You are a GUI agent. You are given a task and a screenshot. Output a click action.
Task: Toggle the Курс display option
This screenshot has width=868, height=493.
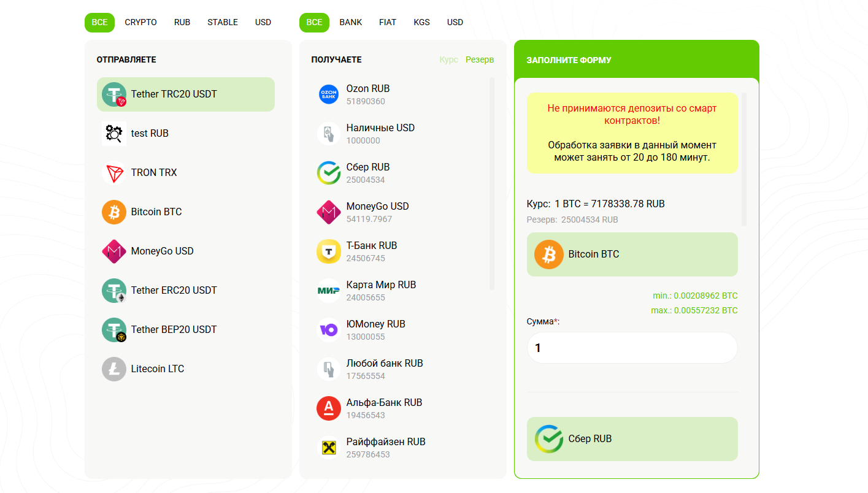[448, 59]
